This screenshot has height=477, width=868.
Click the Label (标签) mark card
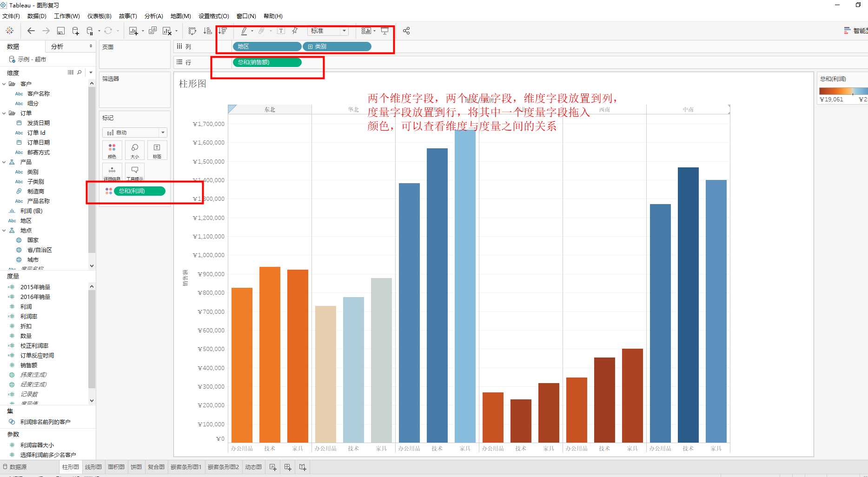[157, 151]
